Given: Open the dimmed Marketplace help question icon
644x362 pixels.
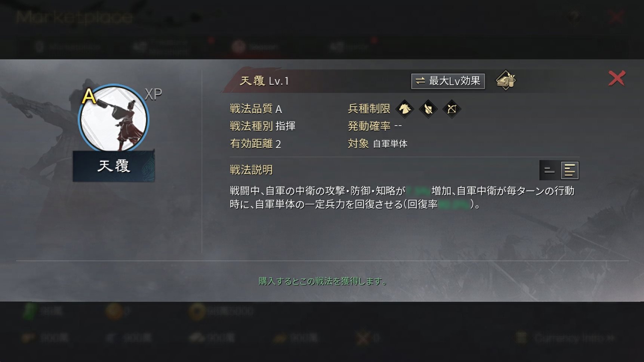Looking at the screenshot, I should pyautogui.click(x=574, y=17).
